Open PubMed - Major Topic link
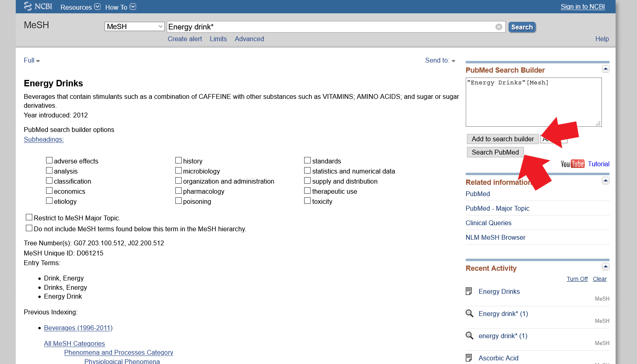Viewport: 637px width, 364px height. click(x=497, y=208)
